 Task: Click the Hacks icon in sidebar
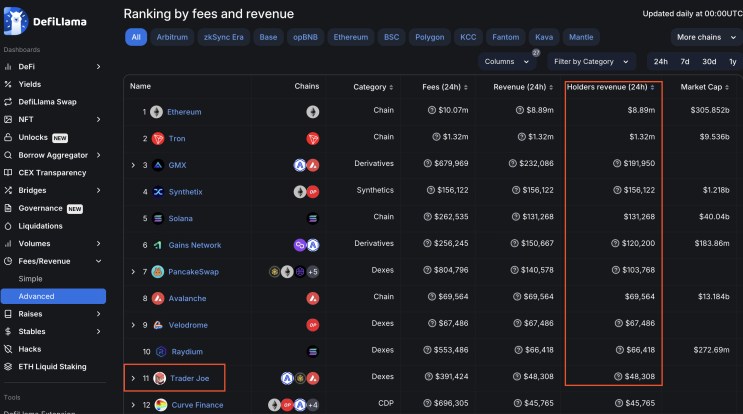tap(9, 349)
